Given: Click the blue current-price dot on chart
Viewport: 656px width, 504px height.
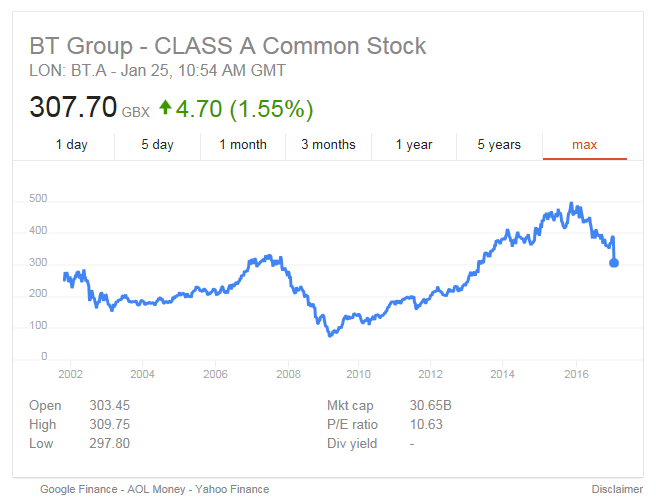Looking at the screenshot, I should tap(614, 263).
